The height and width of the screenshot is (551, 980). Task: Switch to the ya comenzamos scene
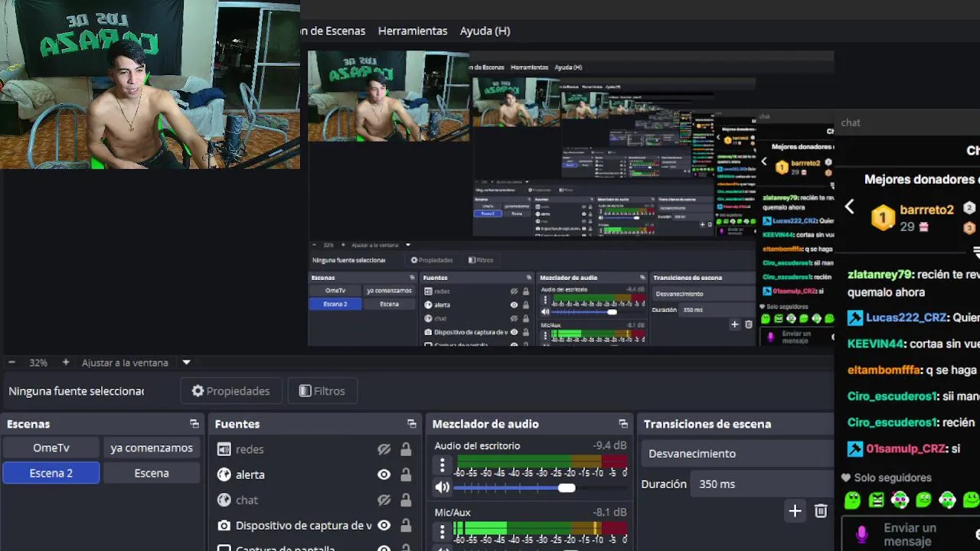pyautogui.click(x=152, y=448)
